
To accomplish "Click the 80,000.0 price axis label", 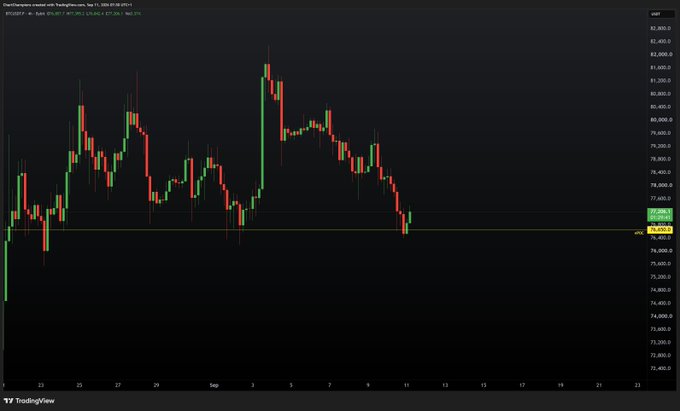I will 660,120.
